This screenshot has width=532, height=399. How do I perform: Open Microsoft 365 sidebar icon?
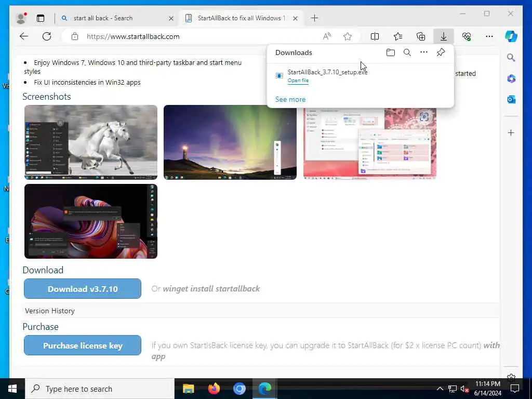point(511,79)
